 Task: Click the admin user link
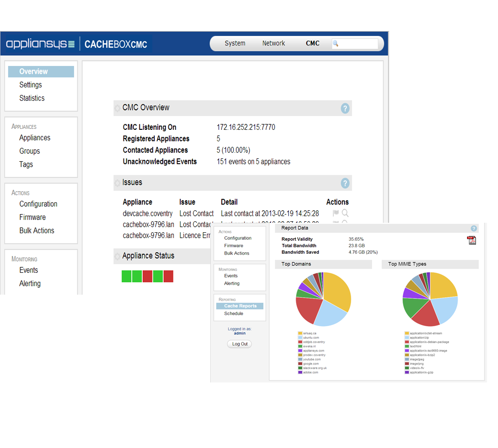point(240,334)
